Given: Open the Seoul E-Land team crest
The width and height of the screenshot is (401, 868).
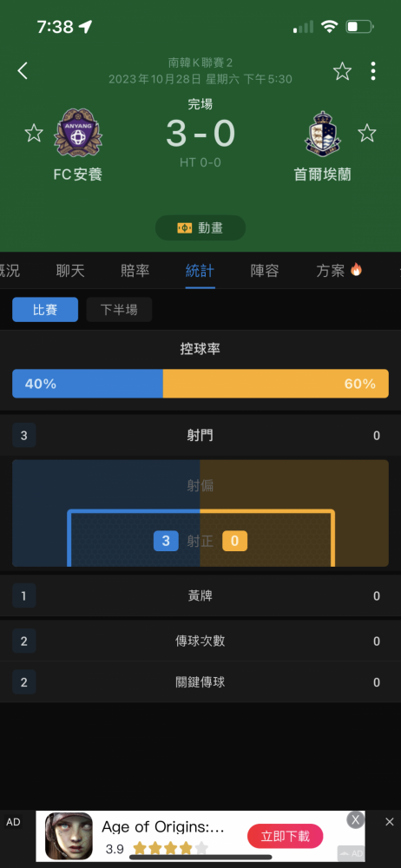Looking at the screenshot, I should tap(322, 133).
